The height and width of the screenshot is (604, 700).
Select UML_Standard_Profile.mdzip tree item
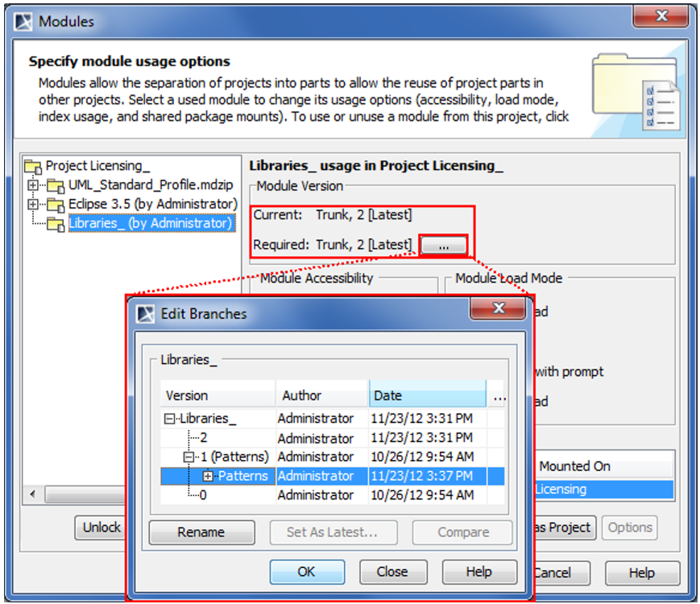click(x=151, y=184)
